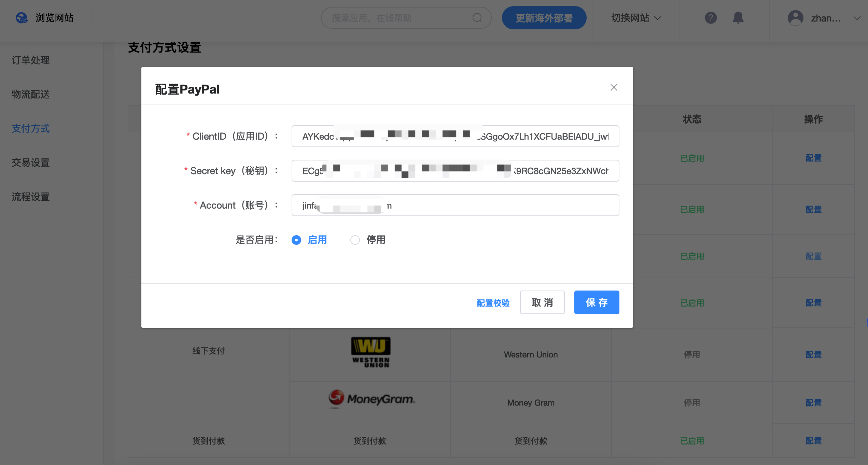This screenshot has height=465, width=868.
Task: Click 配置 in the 货到付款 row
Action: pos(813,441)
